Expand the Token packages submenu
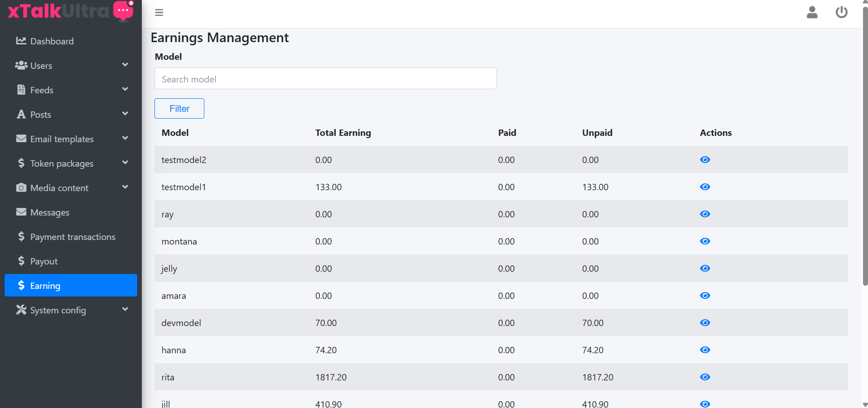Screen dimensions: 868x408 point(71,163)
